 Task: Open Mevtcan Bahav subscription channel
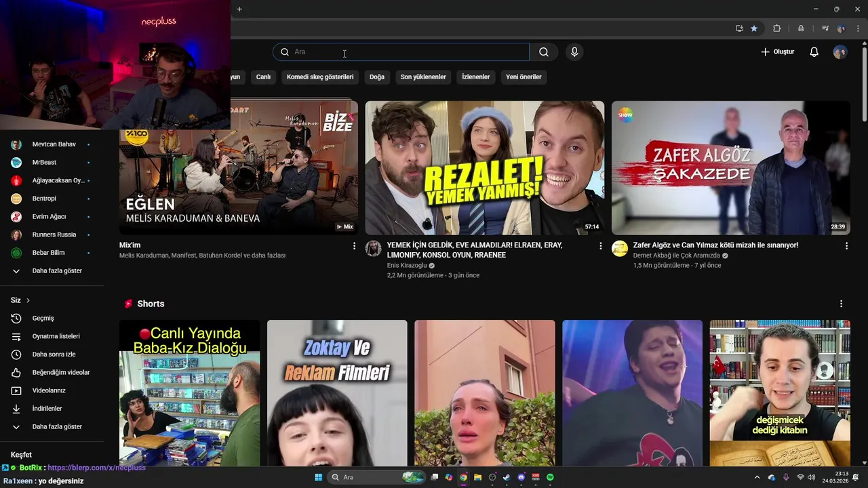pyautogui.click(x=52, y=144)
